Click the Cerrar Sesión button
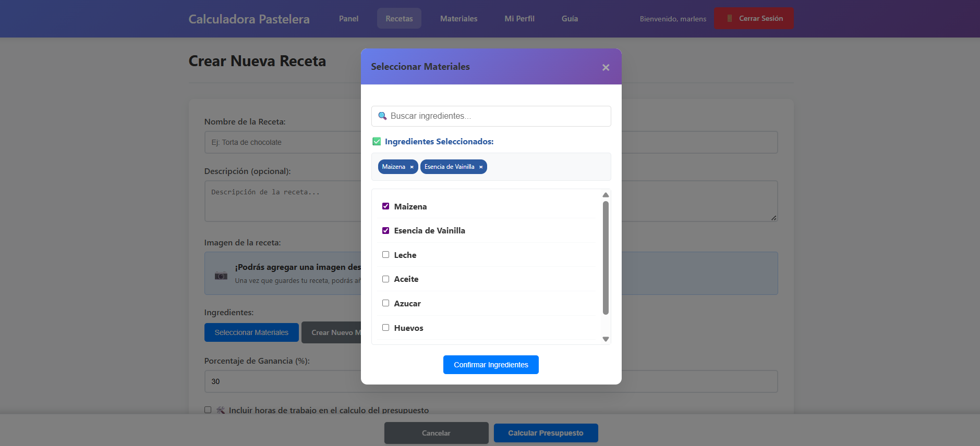 754,18
